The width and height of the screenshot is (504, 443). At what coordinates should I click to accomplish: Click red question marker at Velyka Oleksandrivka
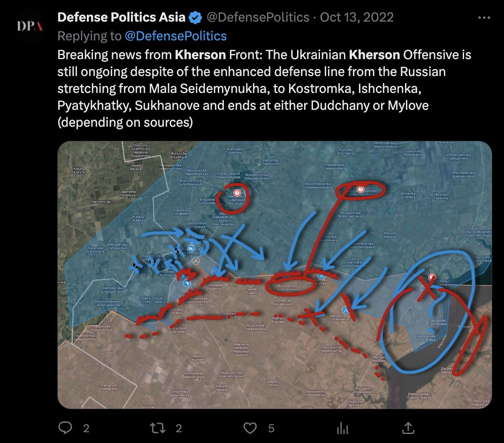click(x=237, y=192)
